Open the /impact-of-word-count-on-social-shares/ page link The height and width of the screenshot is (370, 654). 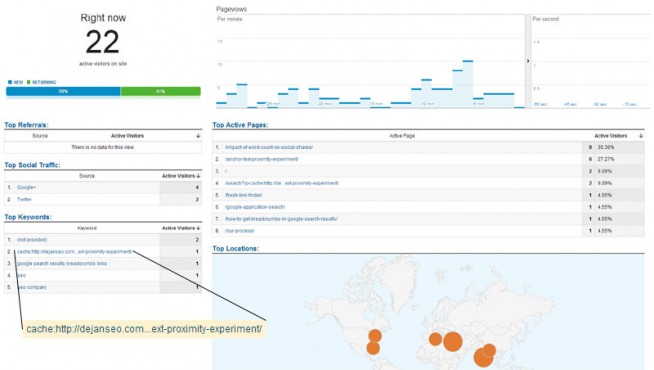(x=269, y=147)
